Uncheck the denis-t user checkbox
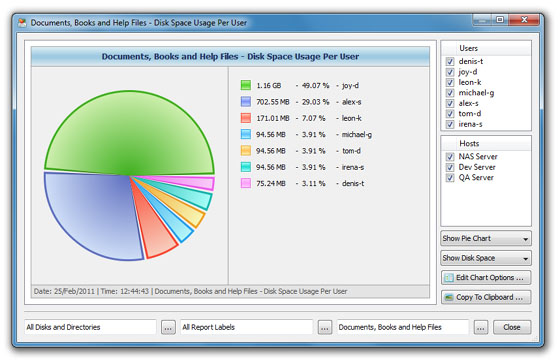Image resolution: width=560 pixels, height=363 pixels. pyautogui.click(x=450, y=61)
